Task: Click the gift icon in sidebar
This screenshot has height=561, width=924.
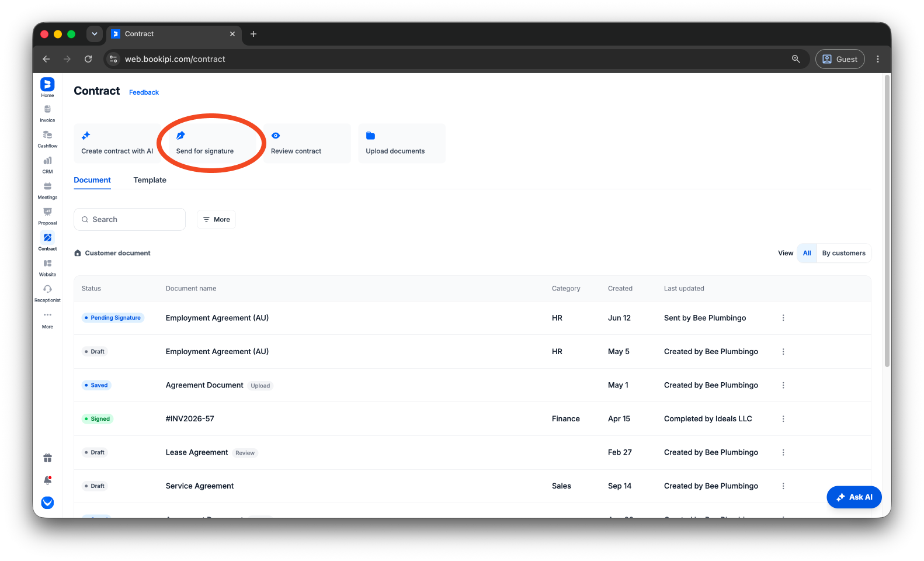Action: point(47,458)
